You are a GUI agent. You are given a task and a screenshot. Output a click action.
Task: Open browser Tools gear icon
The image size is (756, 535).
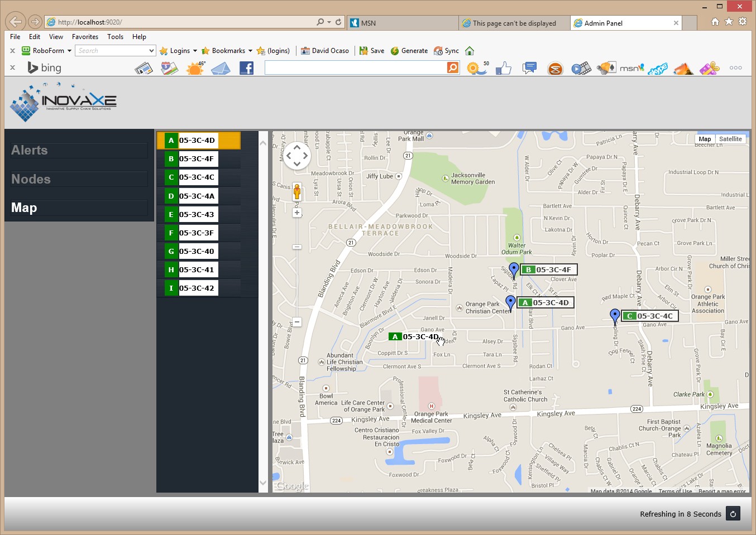[x=743, y=22]
